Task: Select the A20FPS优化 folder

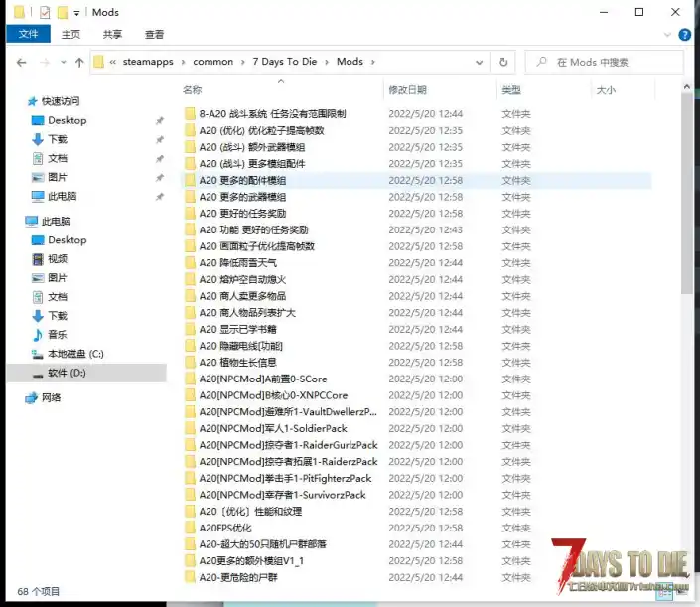Action: coord(225,528)
